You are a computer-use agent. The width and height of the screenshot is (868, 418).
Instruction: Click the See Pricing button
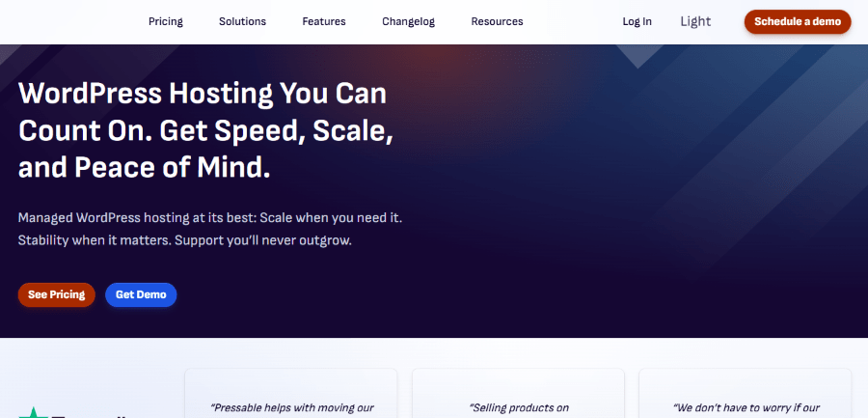coord(56,294)
